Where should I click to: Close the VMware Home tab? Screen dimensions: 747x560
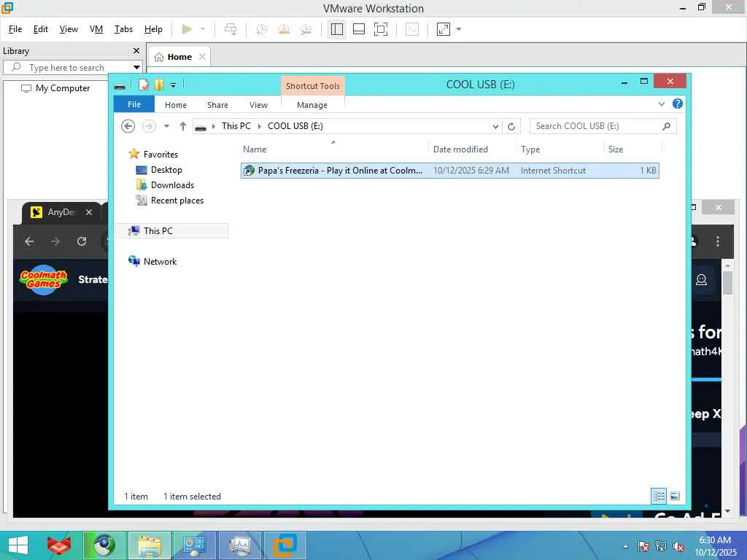coord(203,57)
